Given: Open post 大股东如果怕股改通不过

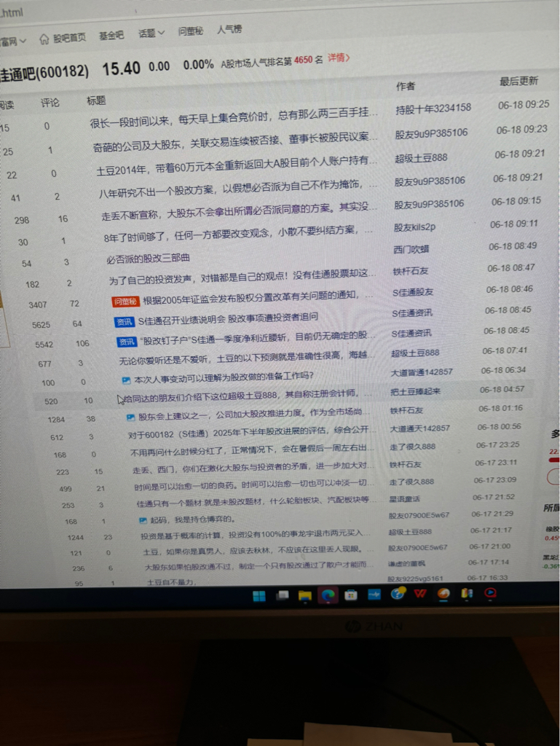Looking at the screenshot, I should click(258, 565).
